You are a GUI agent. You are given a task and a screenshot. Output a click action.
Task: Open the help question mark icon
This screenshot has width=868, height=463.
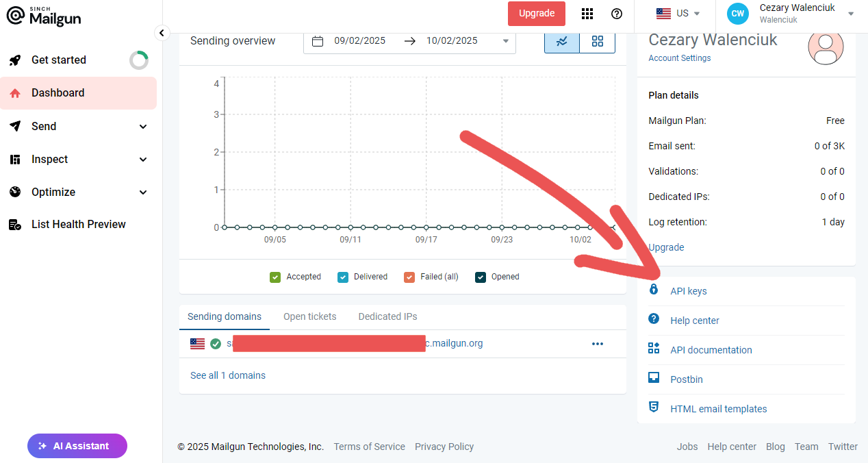[617, 14]
